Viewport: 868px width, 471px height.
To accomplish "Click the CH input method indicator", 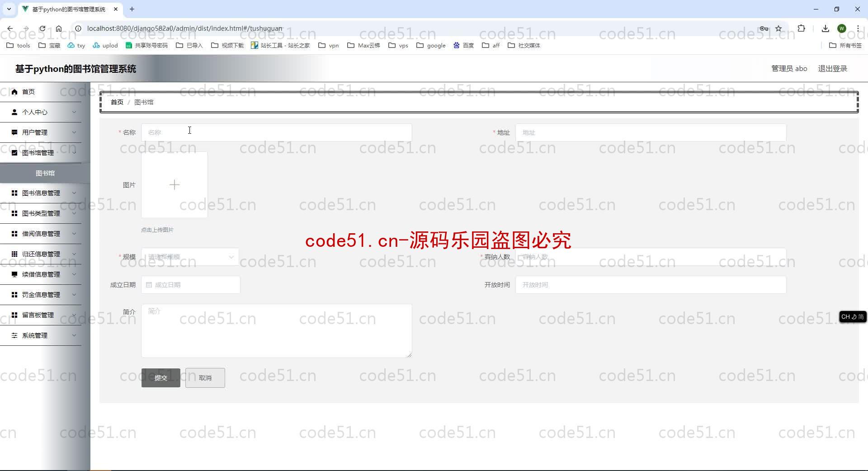I will [853, 317].
